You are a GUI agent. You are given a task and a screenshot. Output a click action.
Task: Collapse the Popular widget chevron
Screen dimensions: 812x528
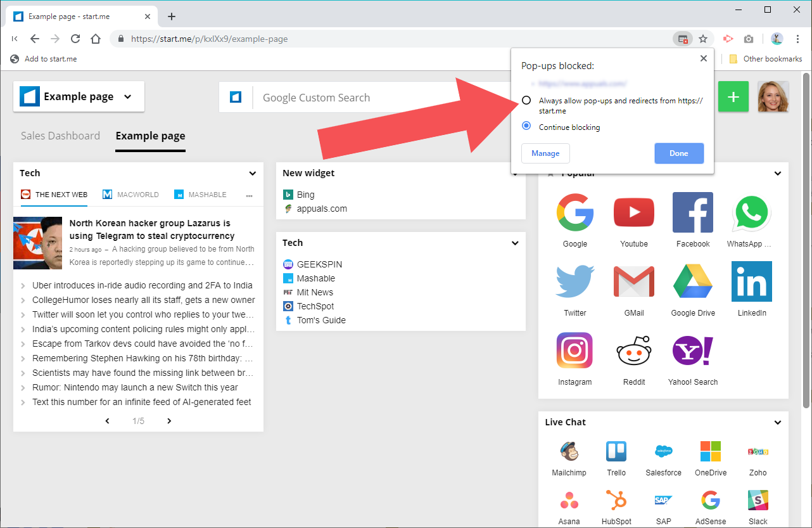778,174
